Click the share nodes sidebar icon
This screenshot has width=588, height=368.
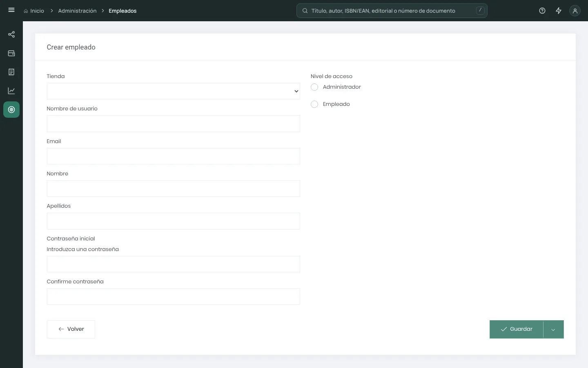[11, 34]
